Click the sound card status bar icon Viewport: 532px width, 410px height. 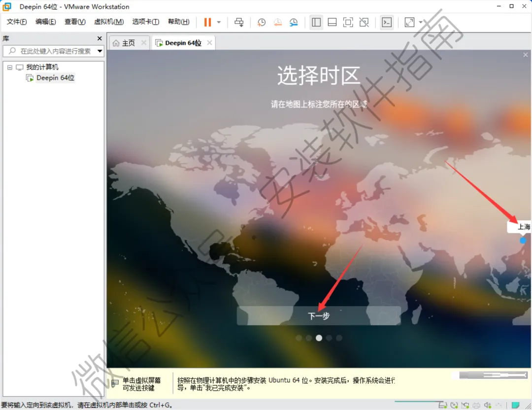click(x=488, y=405)
